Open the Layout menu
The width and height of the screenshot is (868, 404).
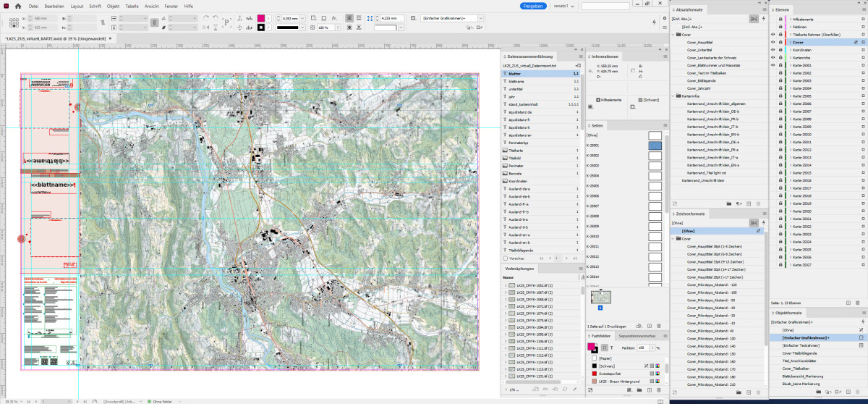tap(77, 6)
